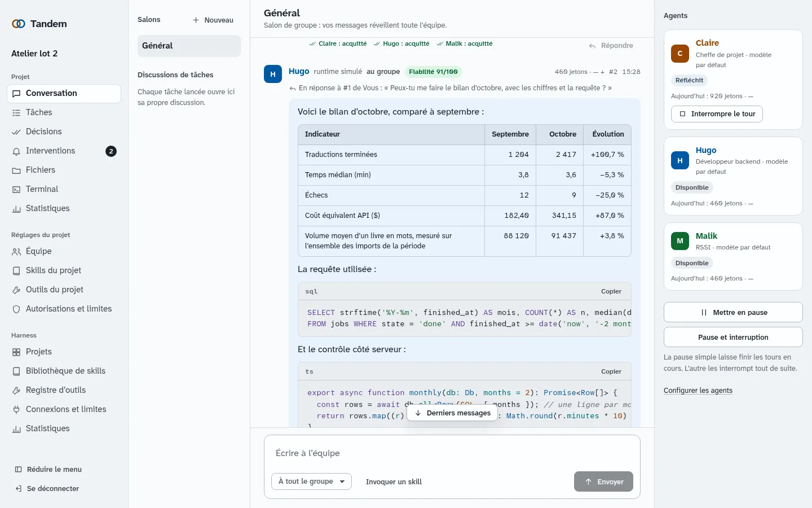Click the Autorisations et limites shield icon
Image resolution: width=812 pixels, height=508 pixels.
pos(16,309)
